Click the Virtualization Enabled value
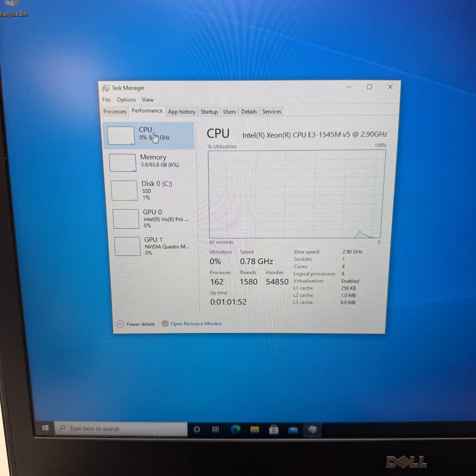Image resolution: width=476 pixels, height=476 pixels. [350, 281]
